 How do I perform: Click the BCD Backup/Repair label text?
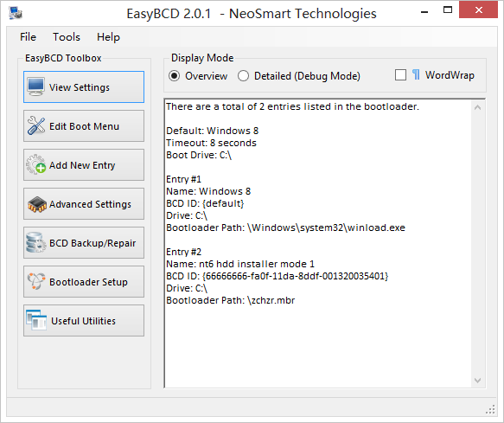coord(93,243)
